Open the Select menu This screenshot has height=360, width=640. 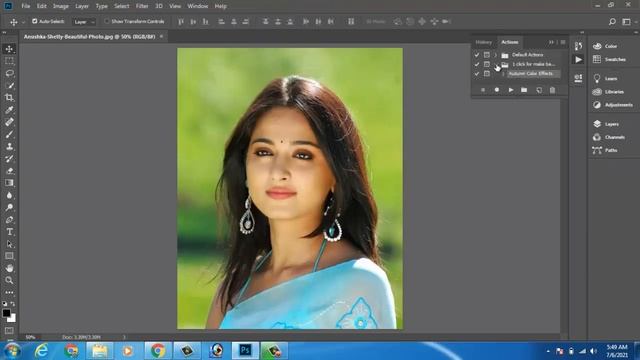pos(122,6)
